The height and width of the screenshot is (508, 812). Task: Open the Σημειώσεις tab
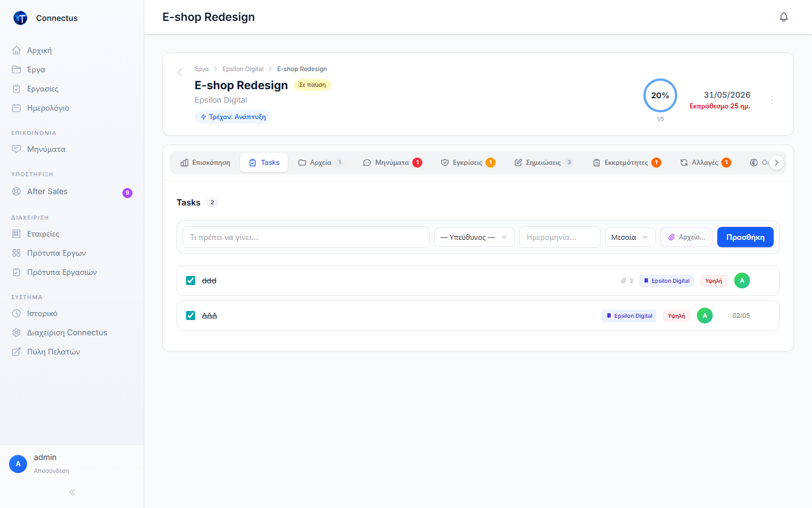click(x=544, y=163)
